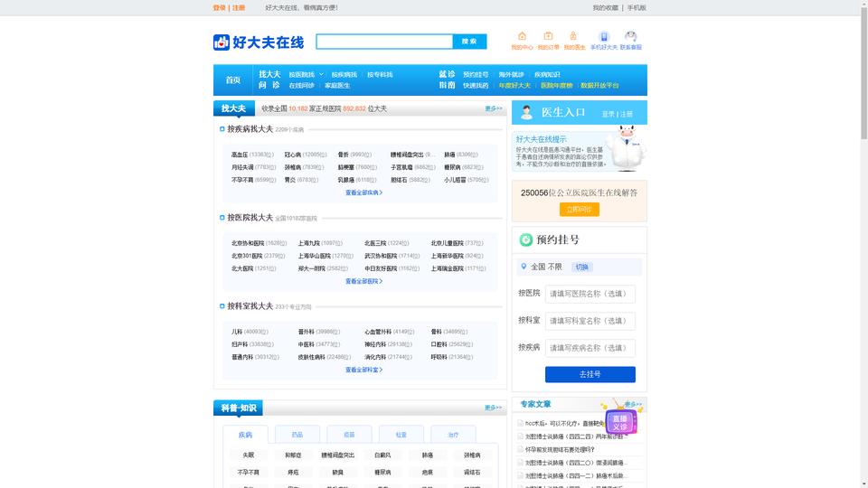Switch to the 检查 tab
868x488 pixels.
[401, 435]
